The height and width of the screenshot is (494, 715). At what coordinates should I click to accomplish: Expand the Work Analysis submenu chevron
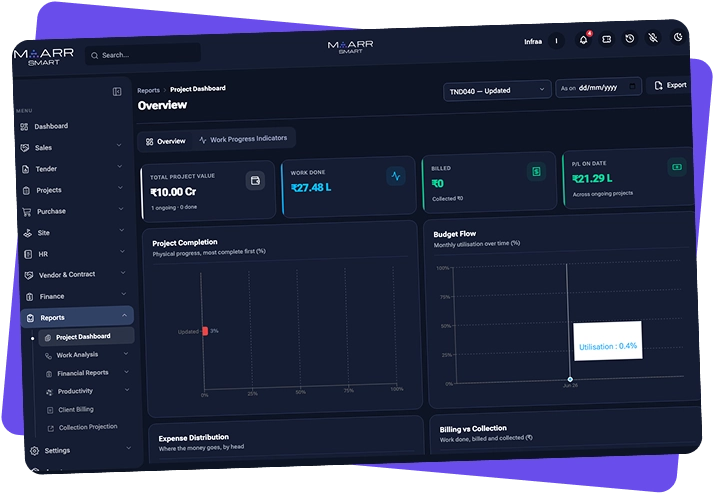coord(126,354)
